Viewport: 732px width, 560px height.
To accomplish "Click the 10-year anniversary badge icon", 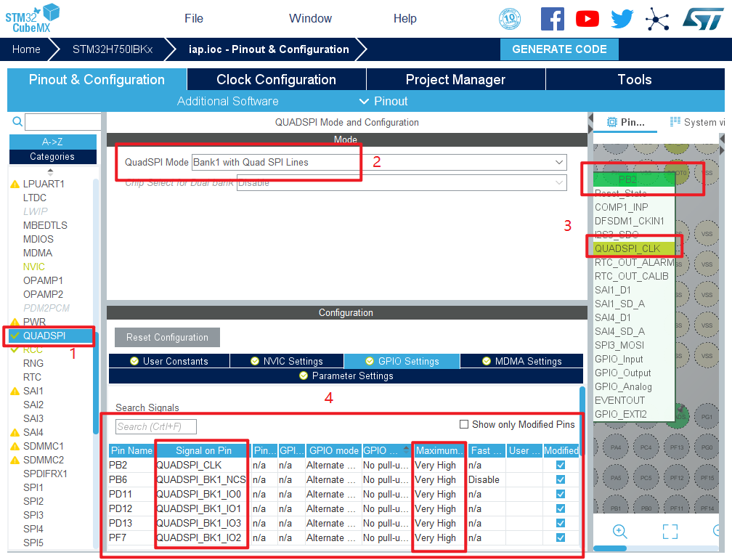I will tap(510, 19).
